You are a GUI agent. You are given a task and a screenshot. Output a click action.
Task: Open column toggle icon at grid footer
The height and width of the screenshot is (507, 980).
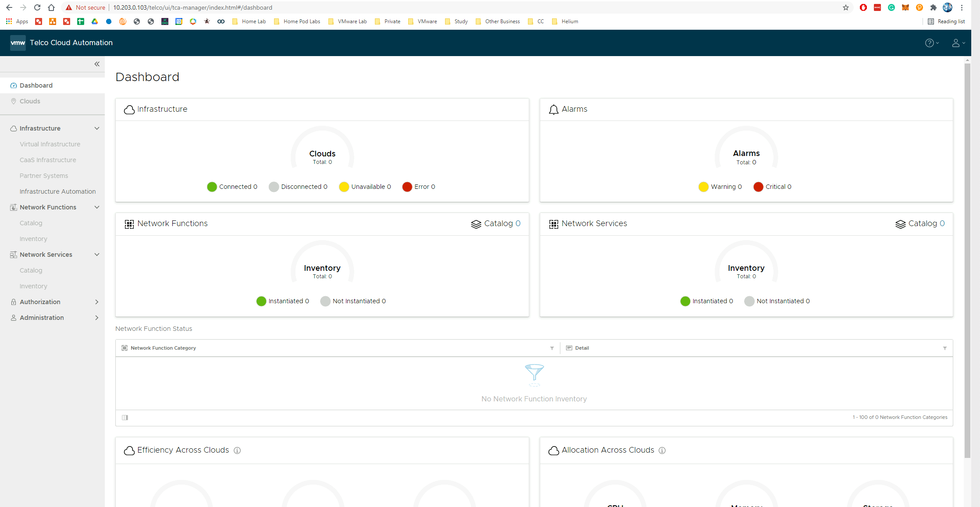coord(125,418)
